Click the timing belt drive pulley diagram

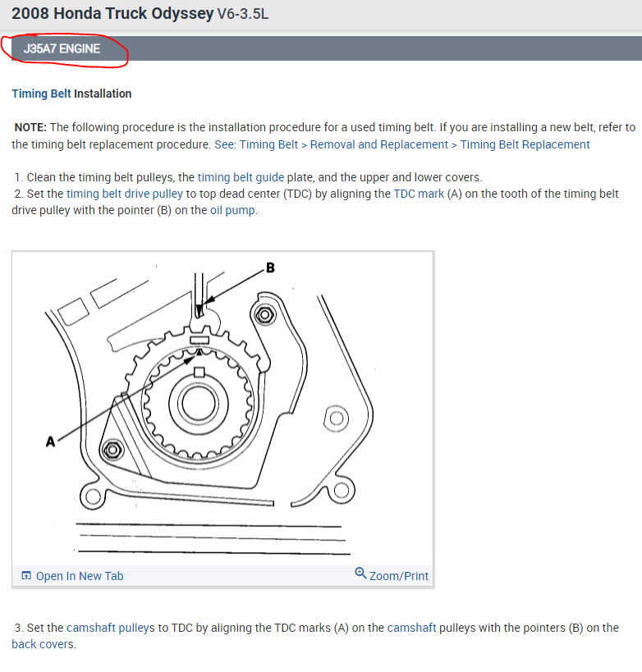coord(197,402)
